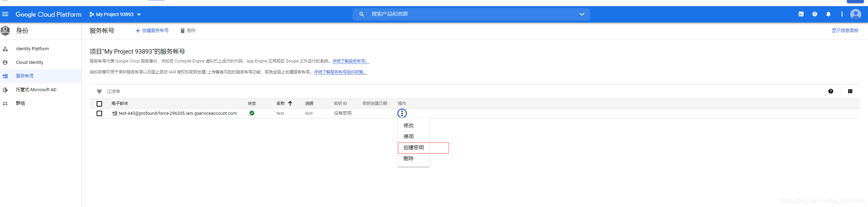
Task: Open the notifications bell
Action: 828,14
